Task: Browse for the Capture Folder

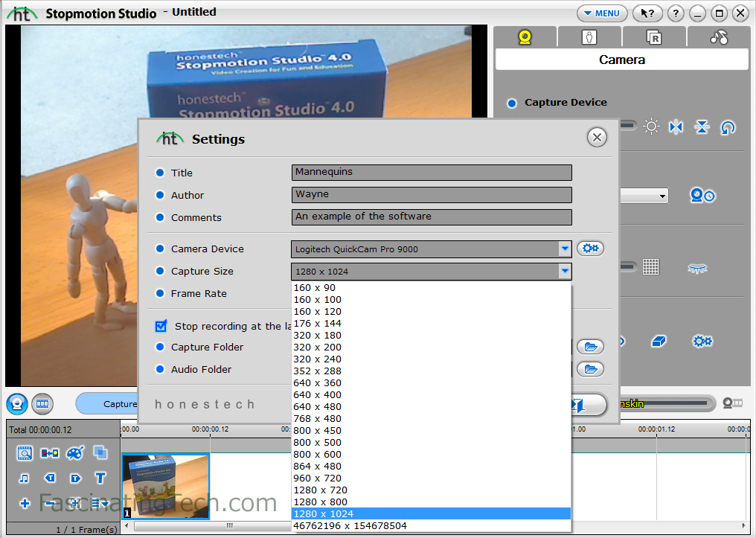Action: click(591, 347)
